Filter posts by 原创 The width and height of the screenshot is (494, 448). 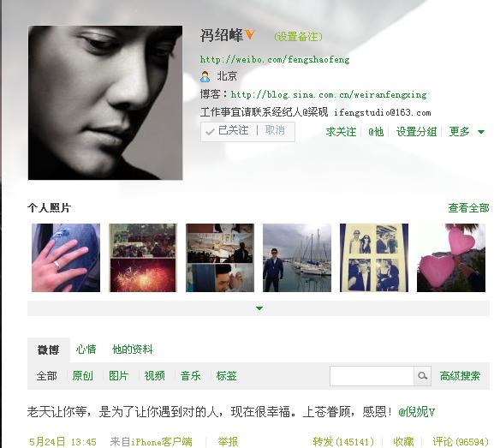click(x=82, y=376)
